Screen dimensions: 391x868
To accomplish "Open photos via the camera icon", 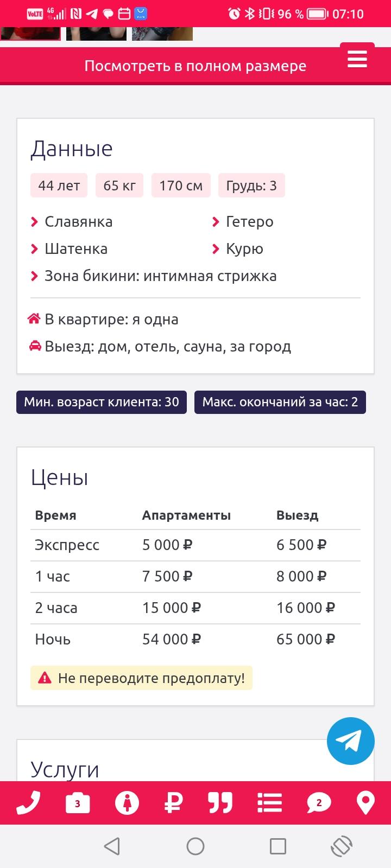I will click(x=78, y=803).
